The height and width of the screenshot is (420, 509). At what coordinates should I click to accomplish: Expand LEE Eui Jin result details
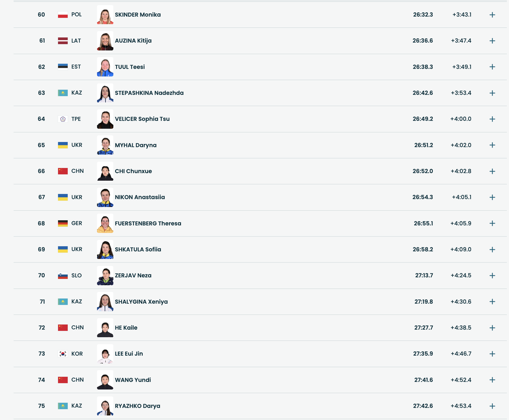492,354
